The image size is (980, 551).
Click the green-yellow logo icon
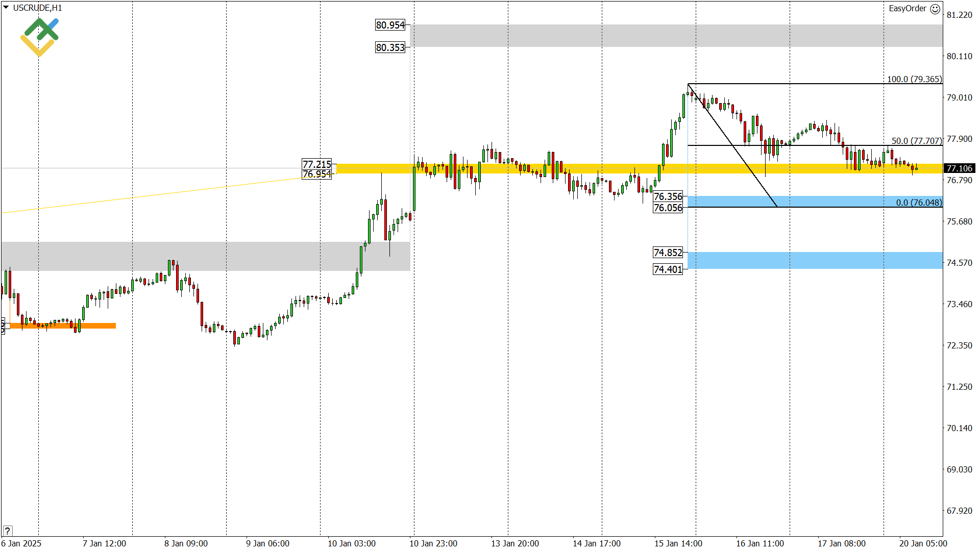point(40,37)
